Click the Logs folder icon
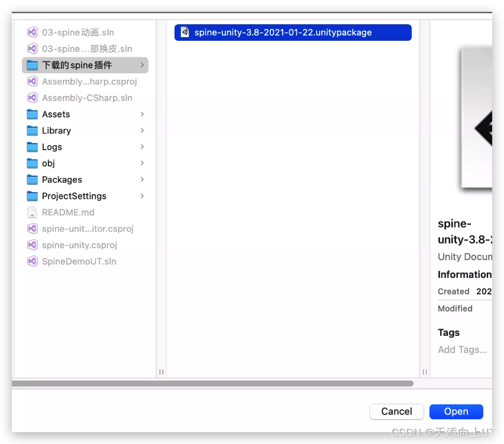Screen dimensions: 504x444 tap(32, 147)
